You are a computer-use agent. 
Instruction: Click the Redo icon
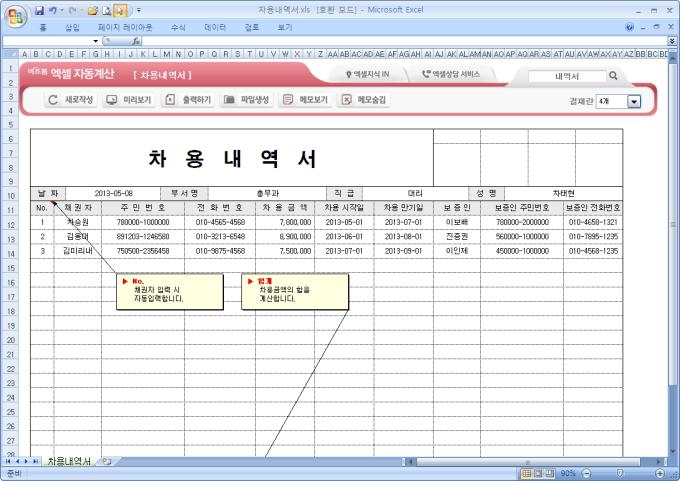point(72,10)
